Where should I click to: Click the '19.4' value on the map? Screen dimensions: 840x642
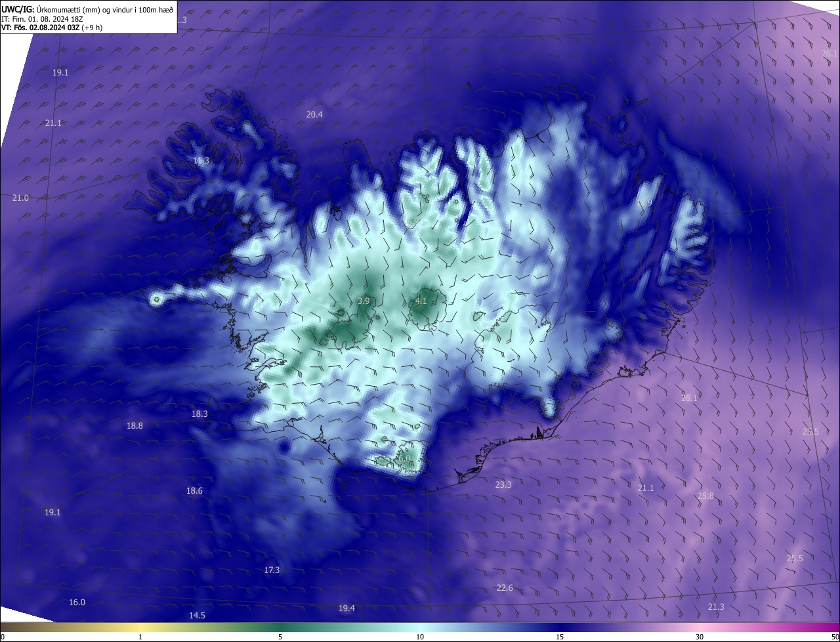(x=346, y=609)
